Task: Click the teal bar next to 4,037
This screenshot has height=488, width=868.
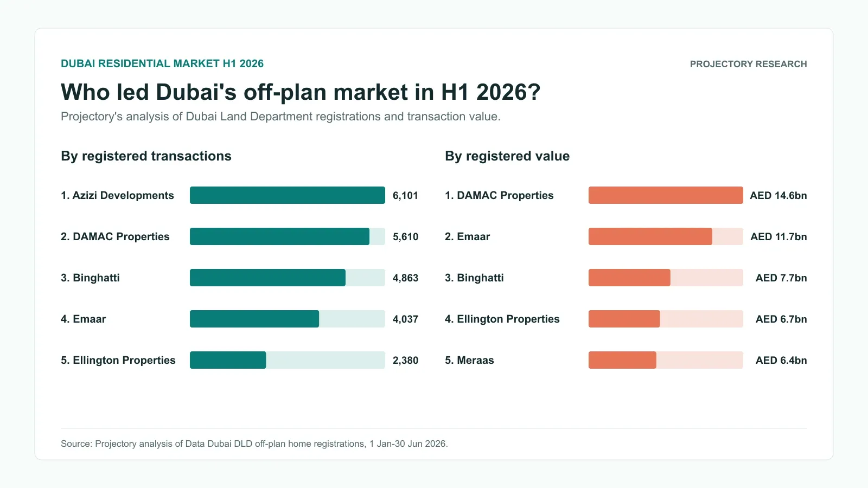Action: [254, 319]
